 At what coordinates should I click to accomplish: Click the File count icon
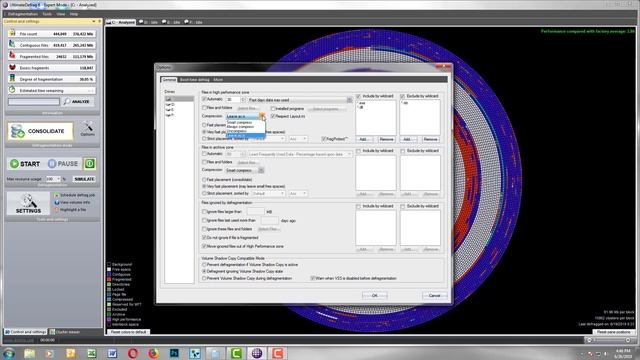coord(12,33)
